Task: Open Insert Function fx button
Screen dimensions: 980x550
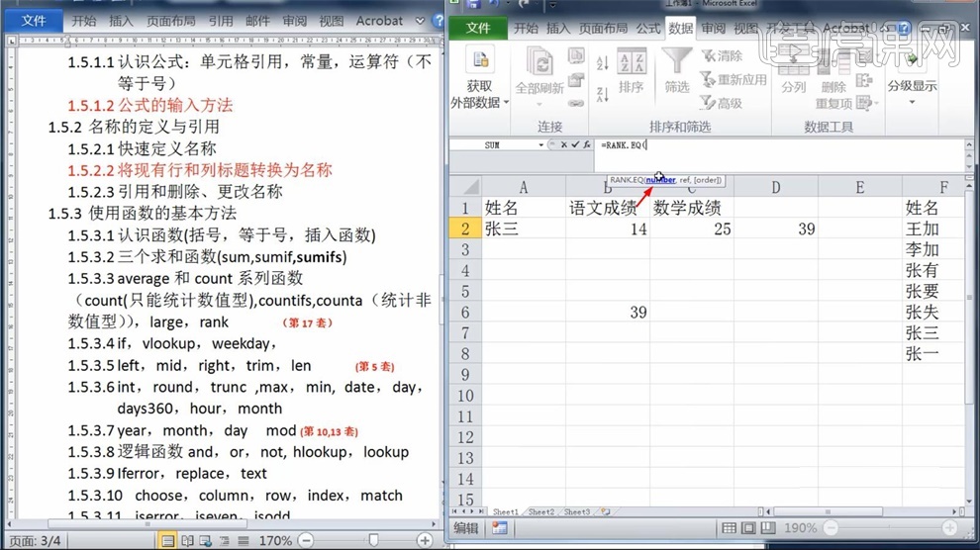Action: [x=586, y=144]
